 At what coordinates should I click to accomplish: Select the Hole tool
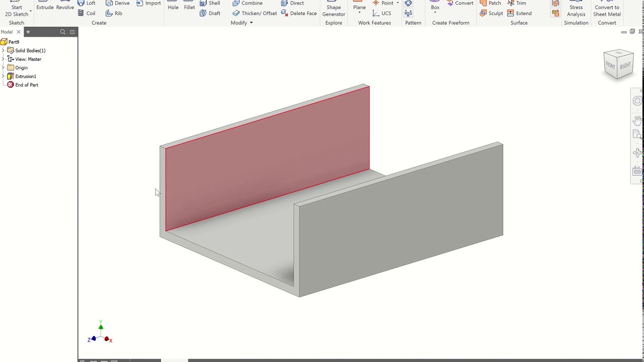point(173,6)
